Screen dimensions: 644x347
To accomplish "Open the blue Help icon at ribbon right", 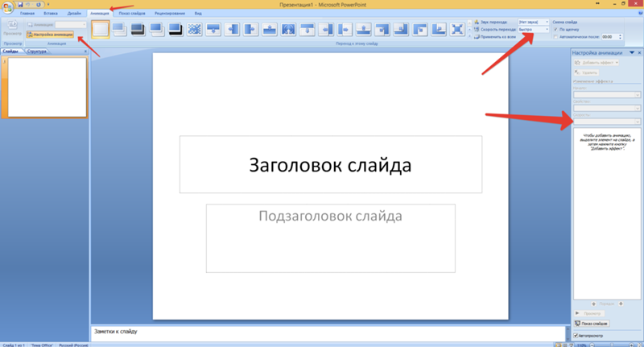I will point(640,13).
